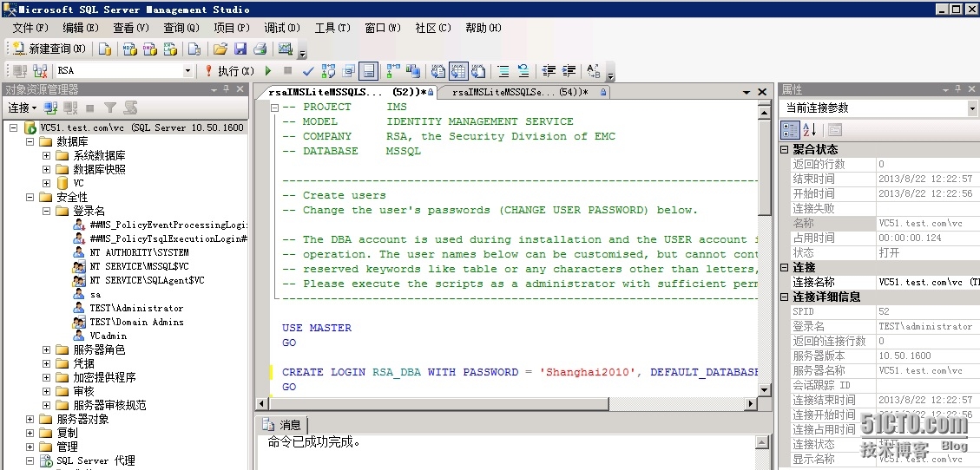Open the 当前连接参数 properties dropdown
This screenshot has height=470, width=980.
click(x=972, y=108)
